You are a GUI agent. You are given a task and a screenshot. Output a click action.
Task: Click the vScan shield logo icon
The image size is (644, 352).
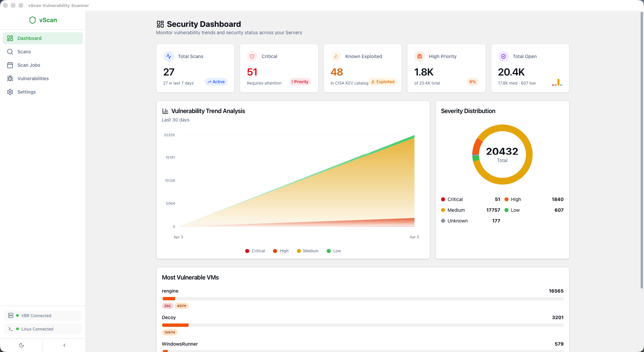33,20
